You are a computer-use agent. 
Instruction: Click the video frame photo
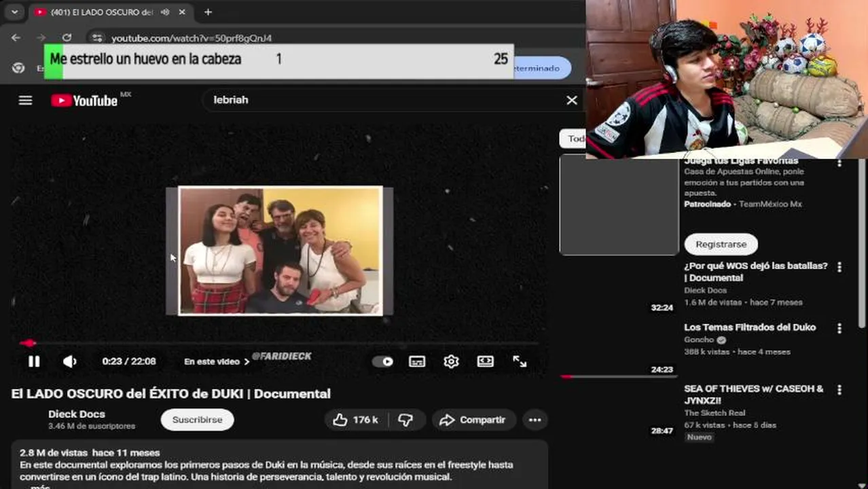pyautogui.click(x=281, y=251)
